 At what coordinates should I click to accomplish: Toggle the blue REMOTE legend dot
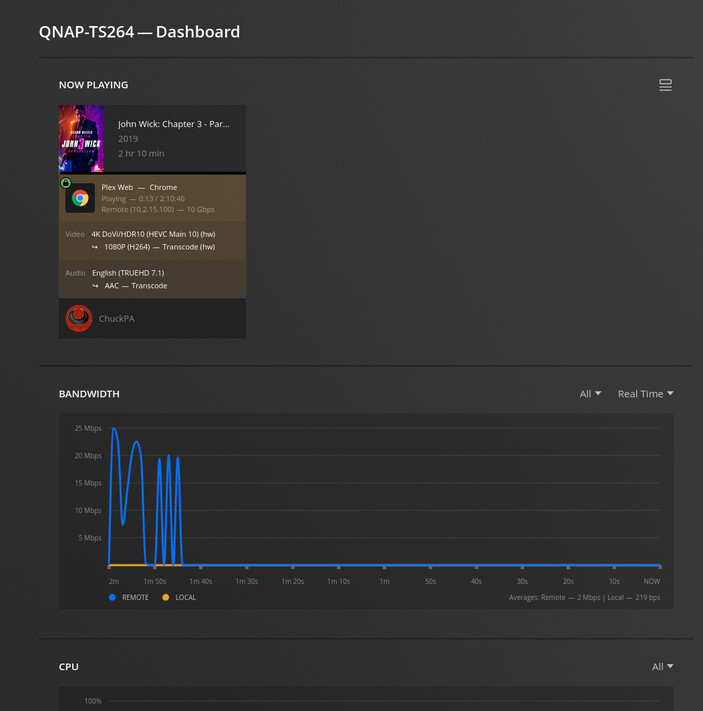tap(112, 597)
